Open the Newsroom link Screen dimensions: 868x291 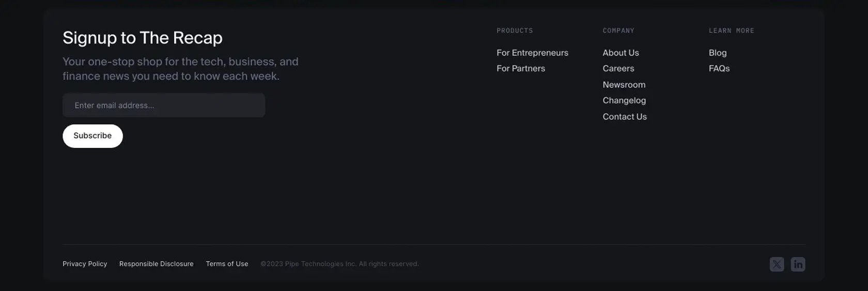(x=624, y=85)
